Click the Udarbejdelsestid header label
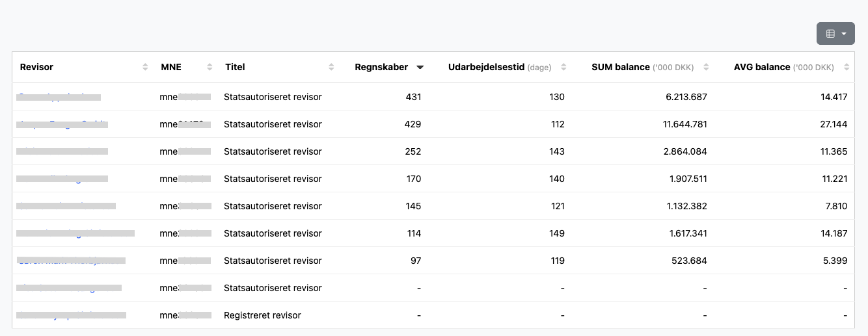This screenshot has width=868, height=336. click(486, 67)
